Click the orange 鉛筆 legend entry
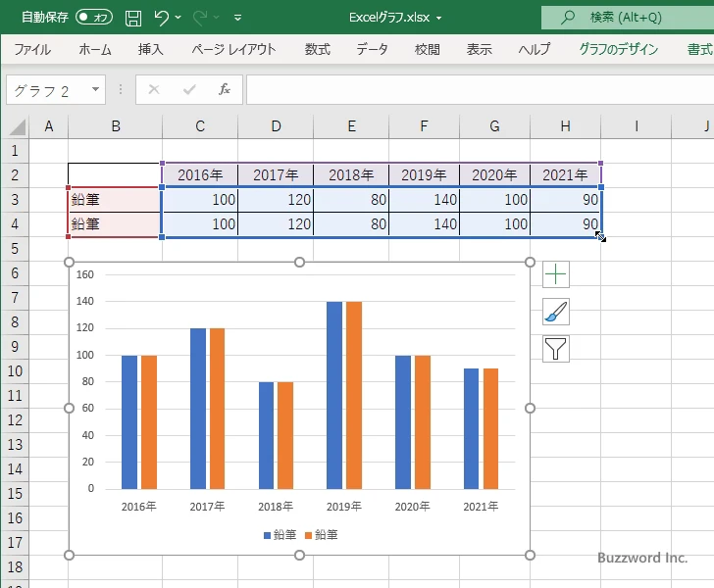 (x=322, y=535)
